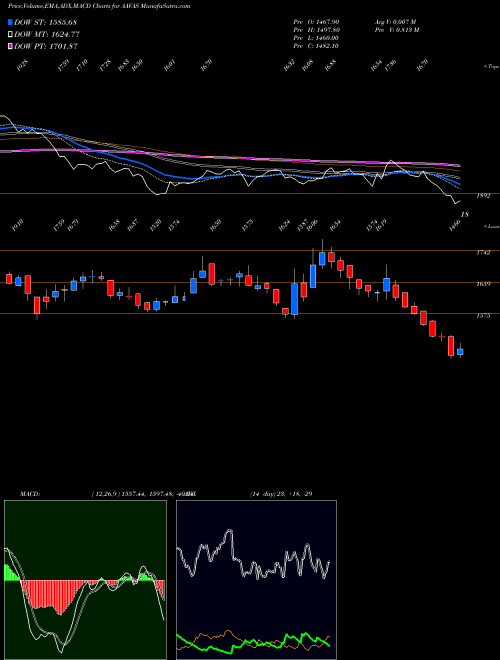Click the 1742 price level label
Screen dimensions: 500x660
point(484,253)
